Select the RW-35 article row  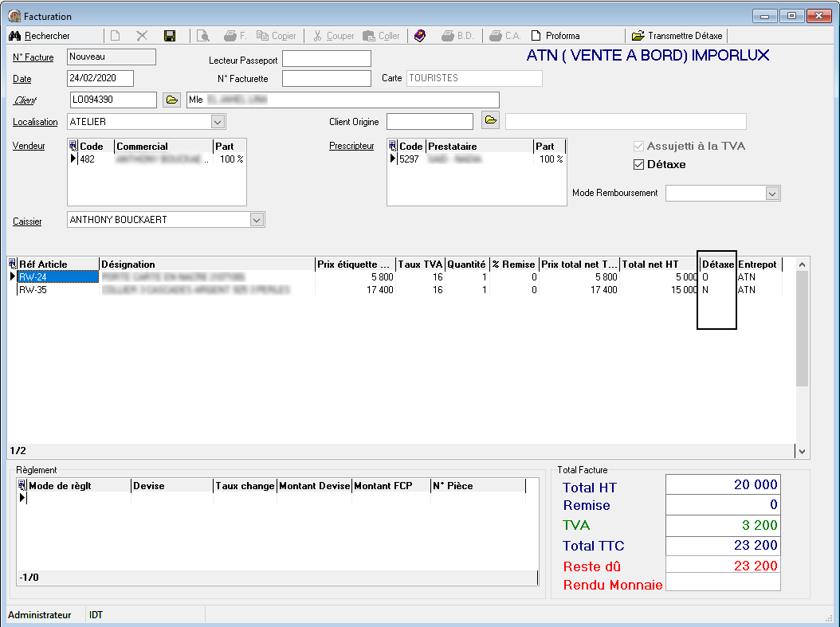(33, 290)
